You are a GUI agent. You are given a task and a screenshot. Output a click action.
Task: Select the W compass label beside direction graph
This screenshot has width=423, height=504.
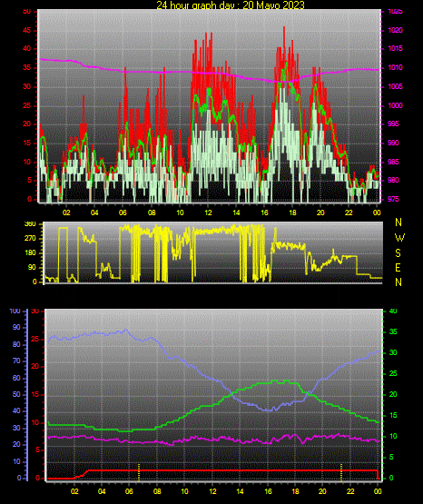click(399, 238)
